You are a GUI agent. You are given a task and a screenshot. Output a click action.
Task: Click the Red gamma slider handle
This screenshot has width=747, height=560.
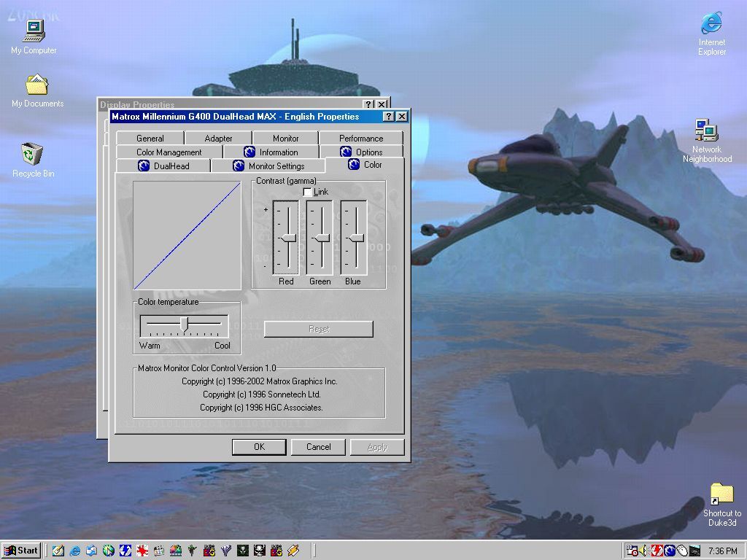pos(288,238)
